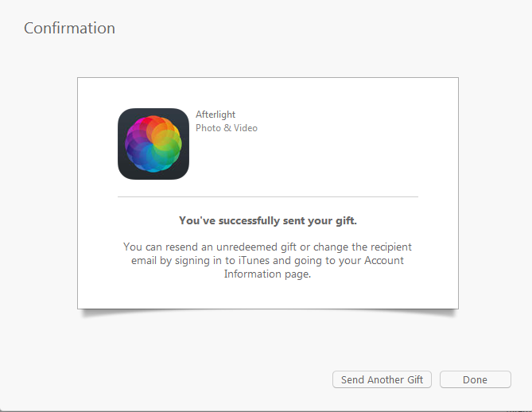Click the word Video in the category label

tap(244, 128)
